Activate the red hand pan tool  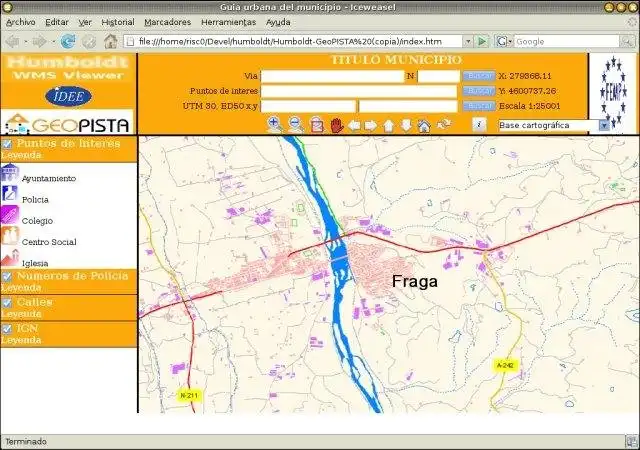coord(337,125)
